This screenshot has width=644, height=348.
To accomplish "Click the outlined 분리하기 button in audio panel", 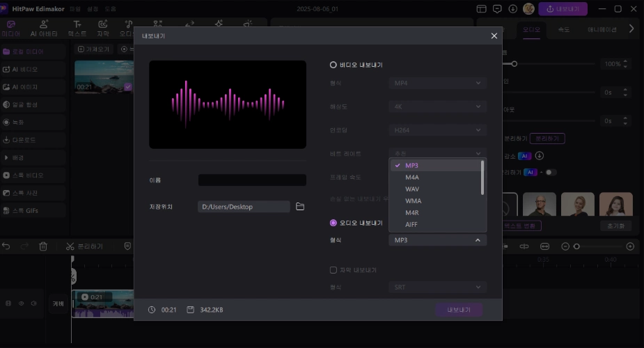I will tap(547, 139).
